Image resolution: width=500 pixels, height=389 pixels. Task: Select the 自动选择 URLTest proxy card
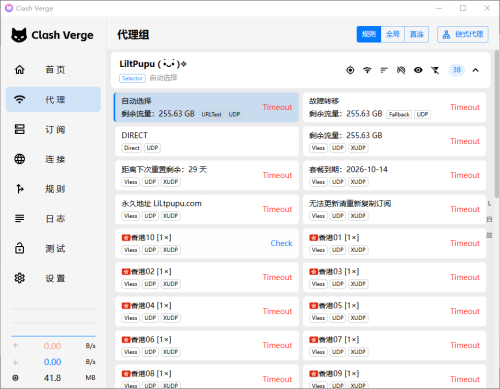[x=206, y=107]
